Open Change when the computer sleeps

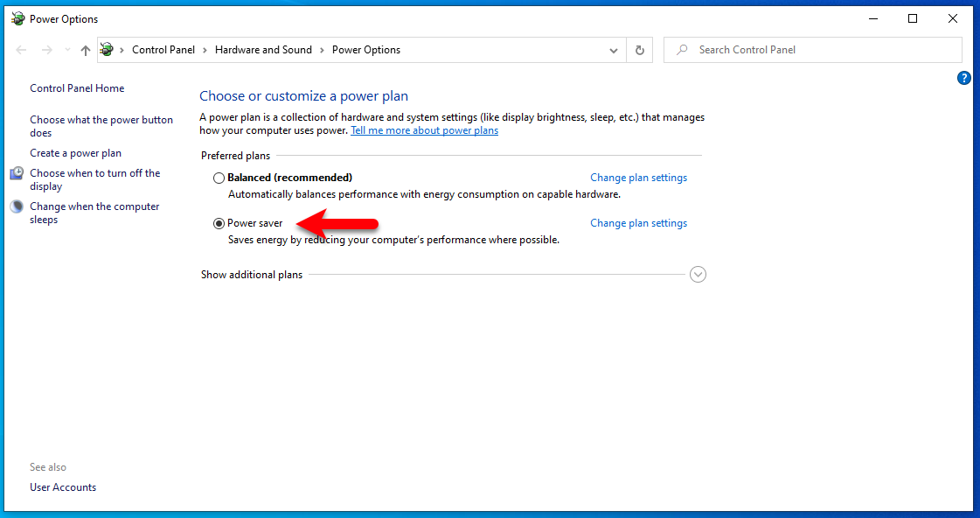tap(94, 213)
